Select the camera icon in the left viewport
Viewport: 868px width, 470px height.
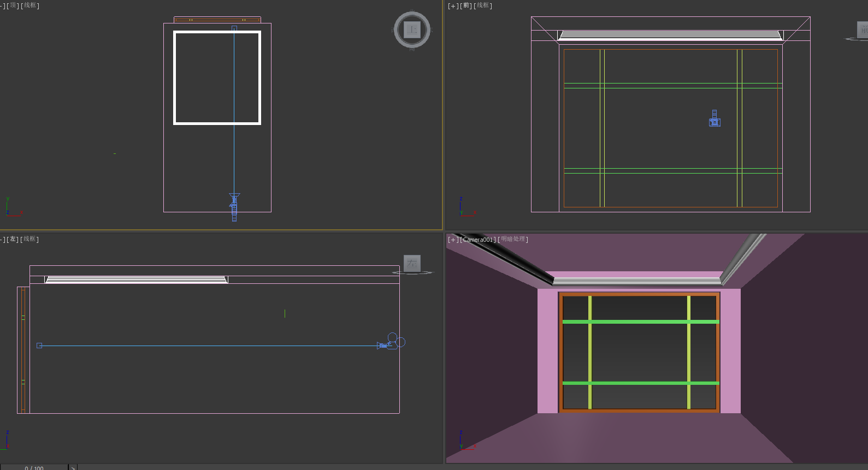click(x=391, y=342)
